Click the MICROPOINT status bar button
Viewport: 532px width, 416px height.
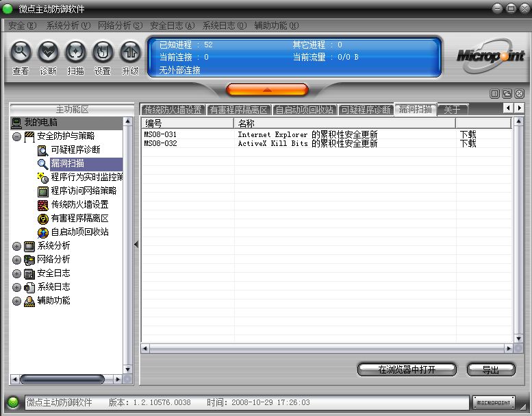(494, 402)
